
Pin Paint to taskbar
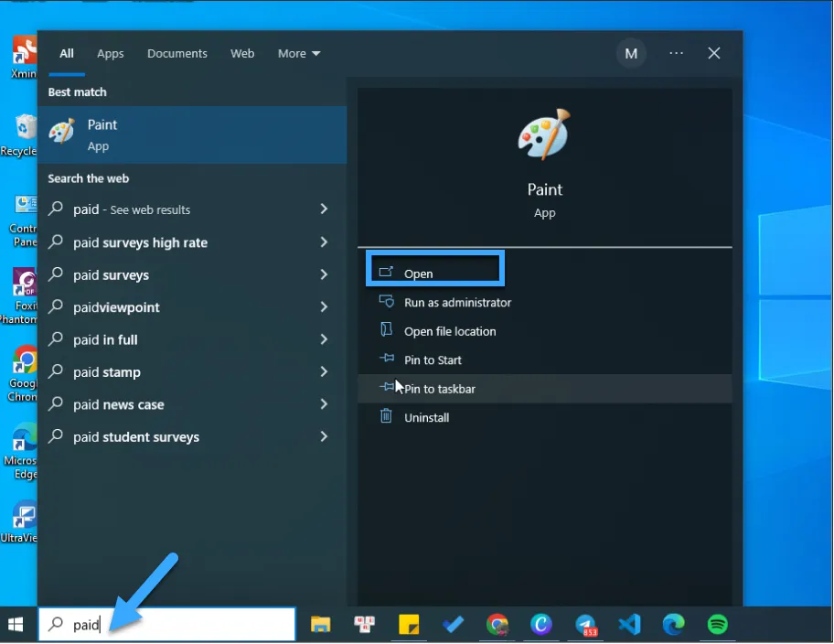click(545, 389)
